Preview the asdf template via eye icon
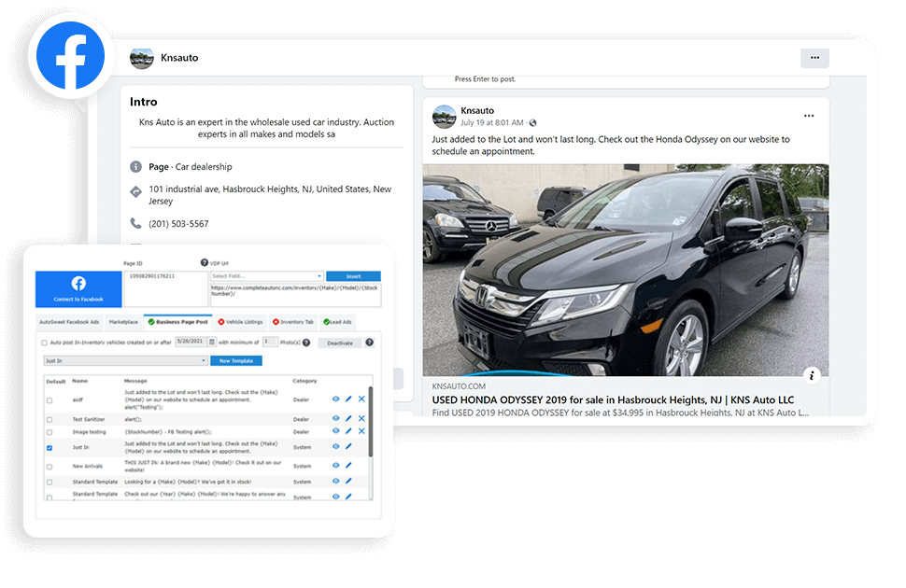The width and height of the screenshot is (906, 588). (335, 399)
